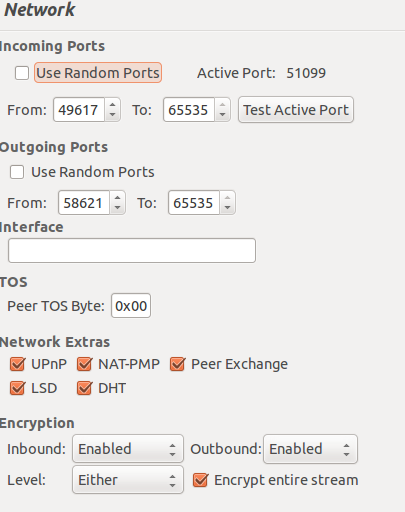This screenshot has width=405, height=512.
Task: Click the outgoing From port field
Action: 84,203
